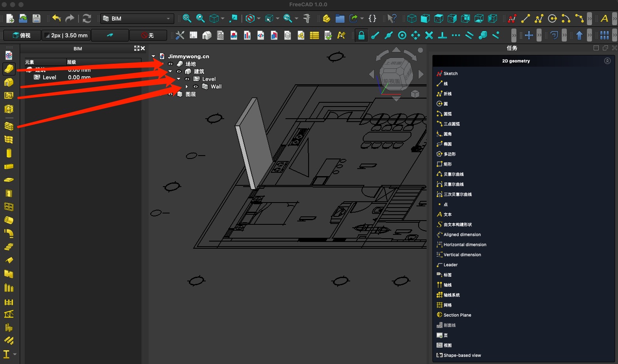Select the Site tool in left toolbar
The width and height of the screenshot is (618, 364).
9,69
